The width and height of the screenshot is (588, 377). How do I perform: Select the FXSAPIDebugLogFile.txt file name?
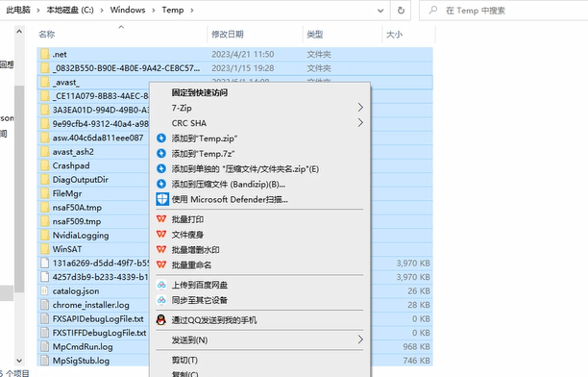98,318
